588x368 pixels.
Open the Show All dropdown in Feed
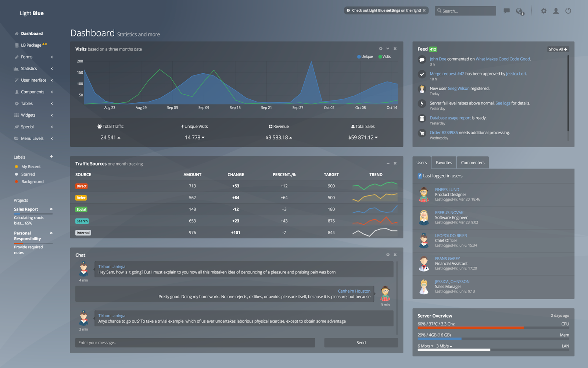coord(558,49)
